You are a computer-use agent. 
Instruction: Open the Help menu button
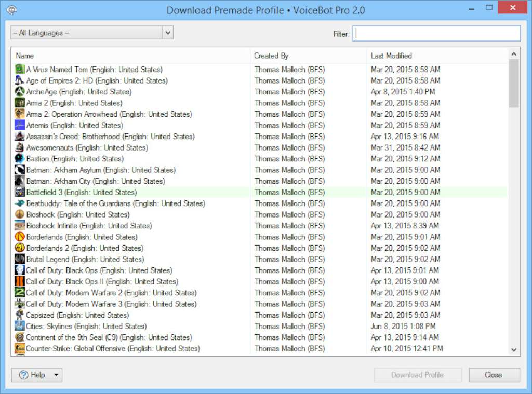[31, 374]
